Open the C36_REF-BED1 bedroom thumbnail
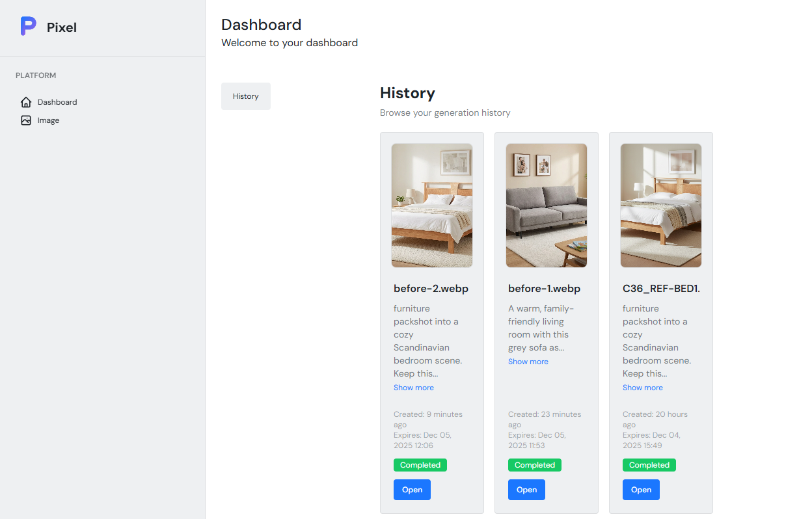Screen dimensions: 812x519 [660, 205]
